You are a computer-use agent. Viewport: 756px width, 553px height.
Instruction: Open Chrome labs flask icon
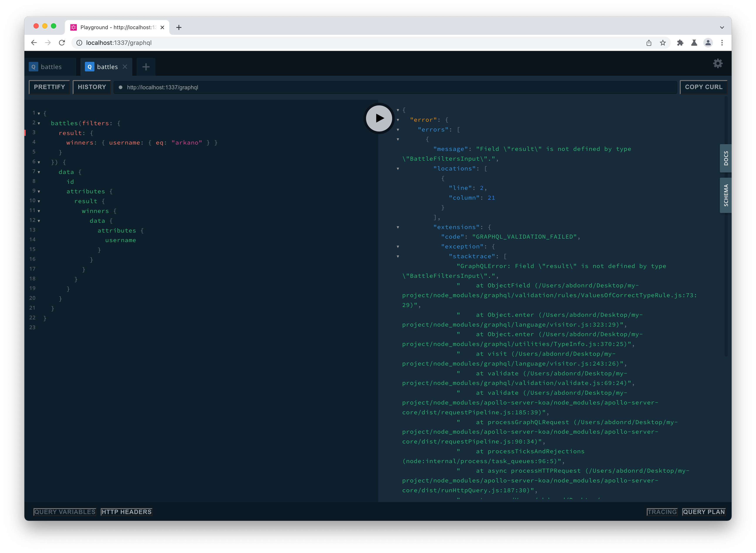pos(694,42)
